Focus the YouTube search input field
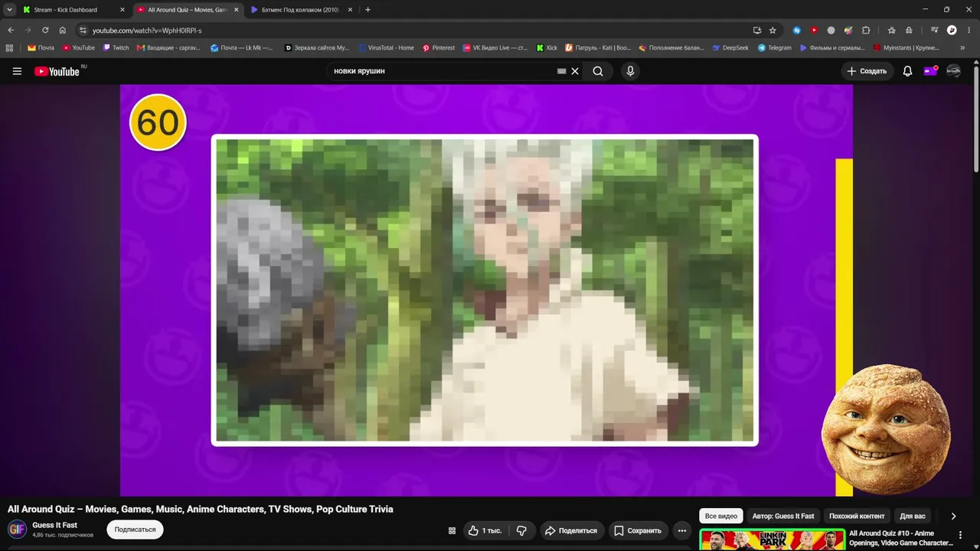 [x=443, y=71]
